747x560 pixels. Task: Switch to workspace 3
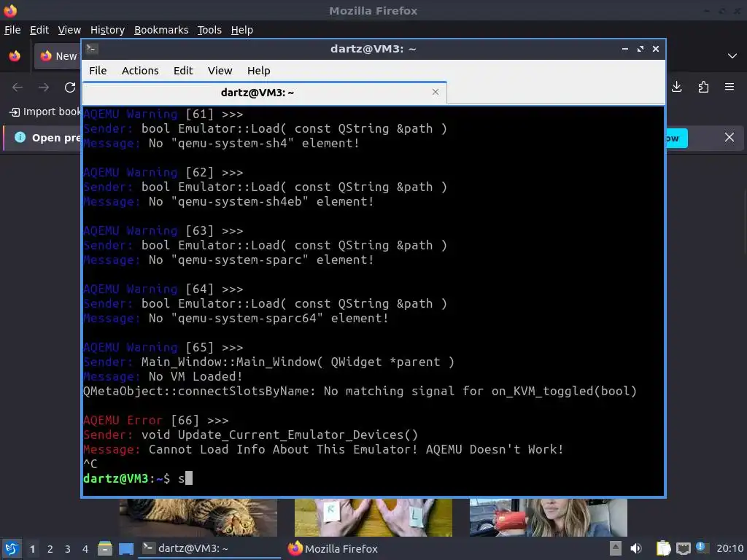[68, 549]
